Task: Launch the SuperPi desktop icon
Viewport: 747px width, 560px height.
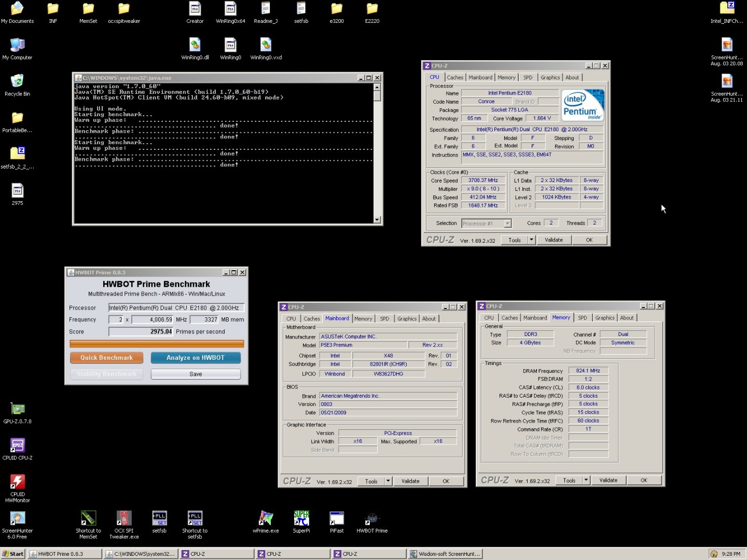Action: click(301, 521)
